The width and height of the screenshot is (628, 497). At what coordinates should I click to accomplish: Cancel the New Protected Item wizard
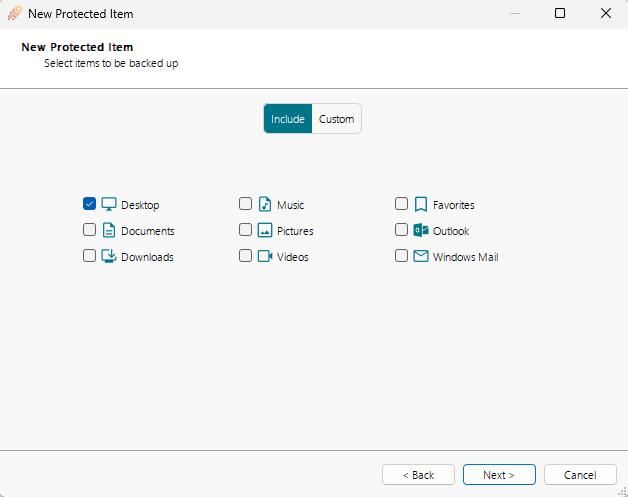pos(580,475)
